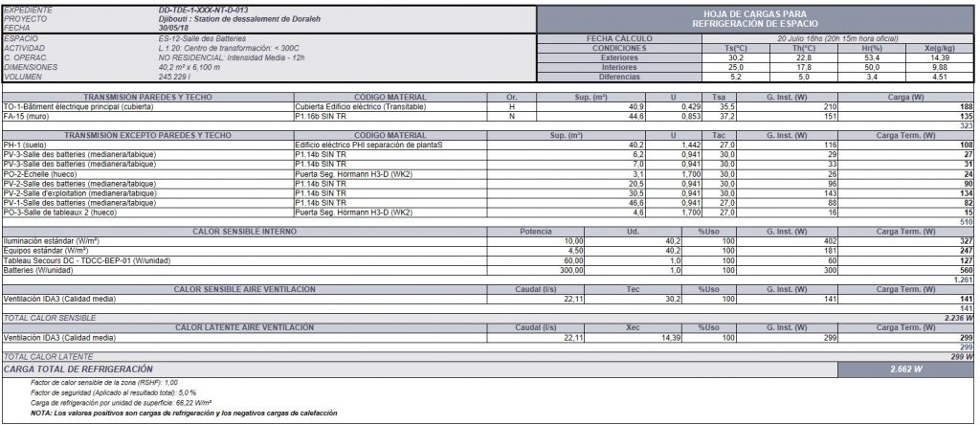Click 'Equipos estándar (W/m²)' row
Viewport: 980px width, 425px height.
pos(46,250)
